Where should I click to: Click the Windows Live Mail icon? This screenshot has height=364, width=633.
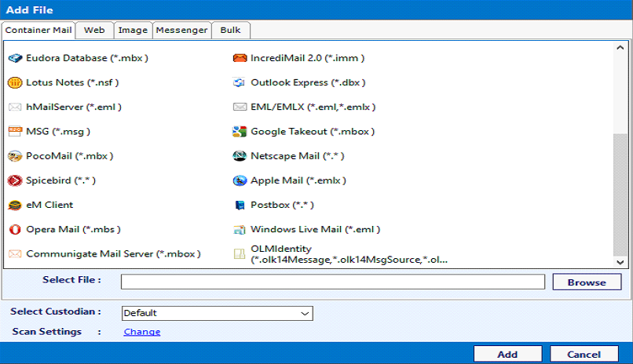point(240,230)
